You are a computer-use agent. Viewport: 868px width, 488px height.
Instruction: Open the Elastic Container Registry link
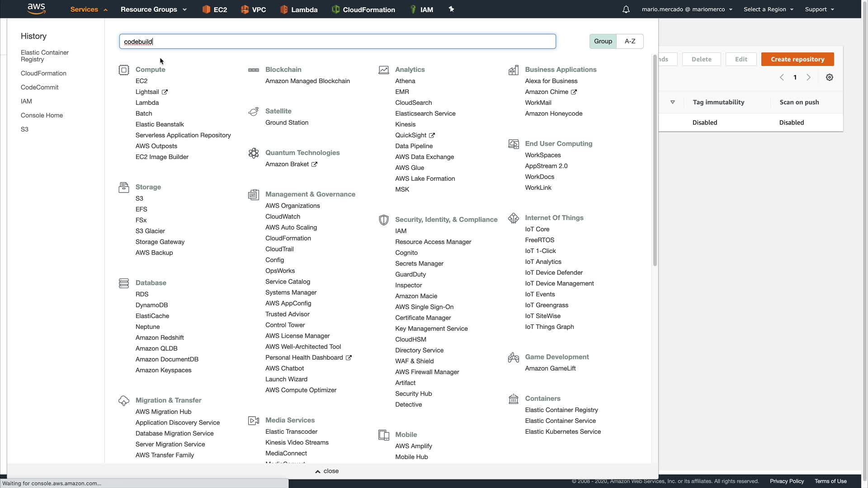pos(561,410)
